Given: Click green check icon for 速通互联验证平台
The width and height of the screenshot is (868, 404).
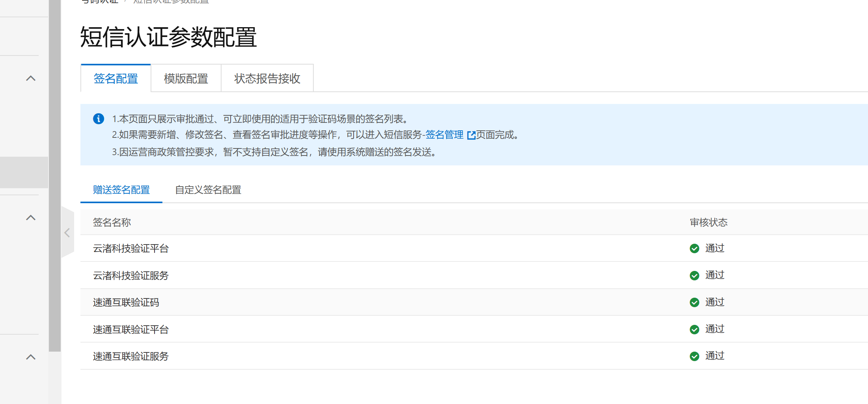Looking at the screenshot, I should (694, 330).
